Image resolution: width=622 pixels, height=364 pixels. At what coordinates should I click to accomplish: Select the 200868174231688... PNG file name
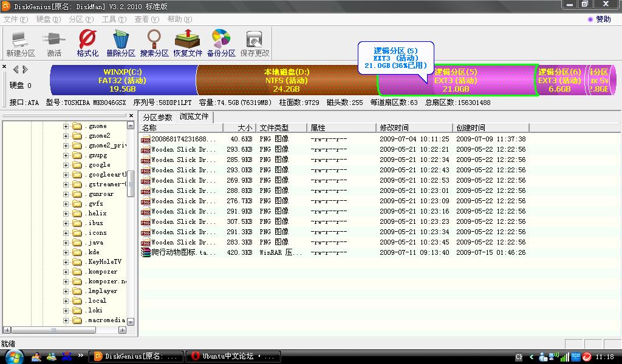183,139
